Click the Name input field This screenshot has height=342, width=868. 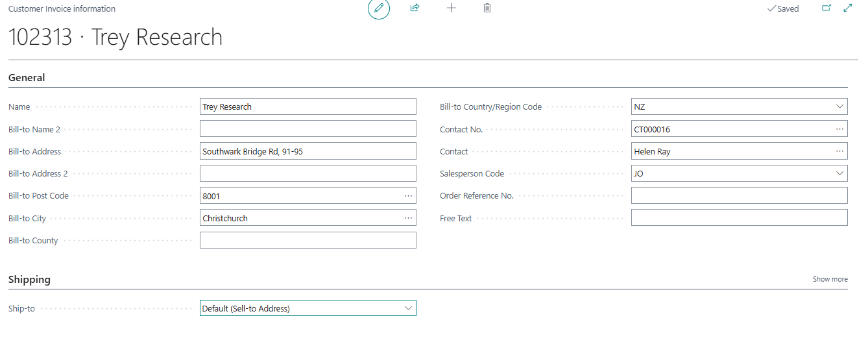[308, 106]
